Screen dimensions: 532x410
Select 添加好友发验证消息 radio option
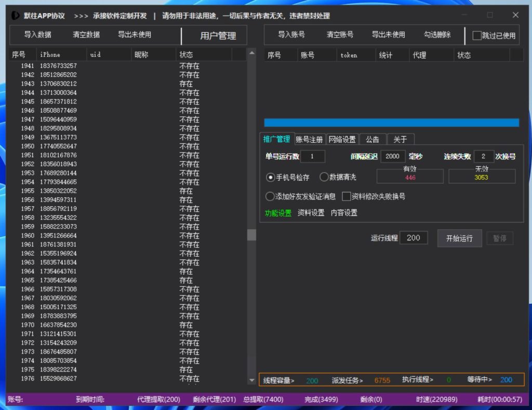click(270, 196)
